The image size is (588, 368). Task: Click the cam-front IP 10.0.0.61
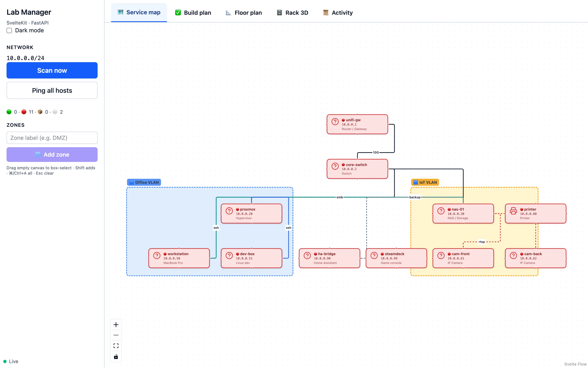456,258
